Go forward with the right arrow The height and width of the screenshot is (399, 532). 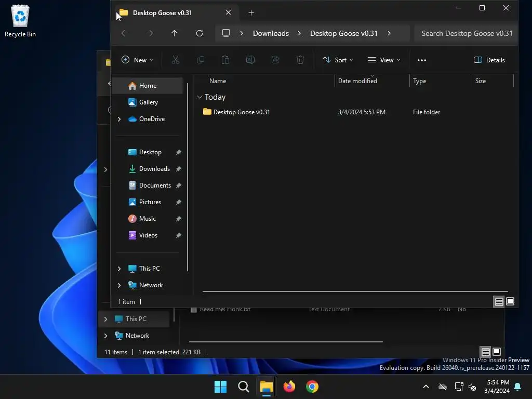(150, 33)
